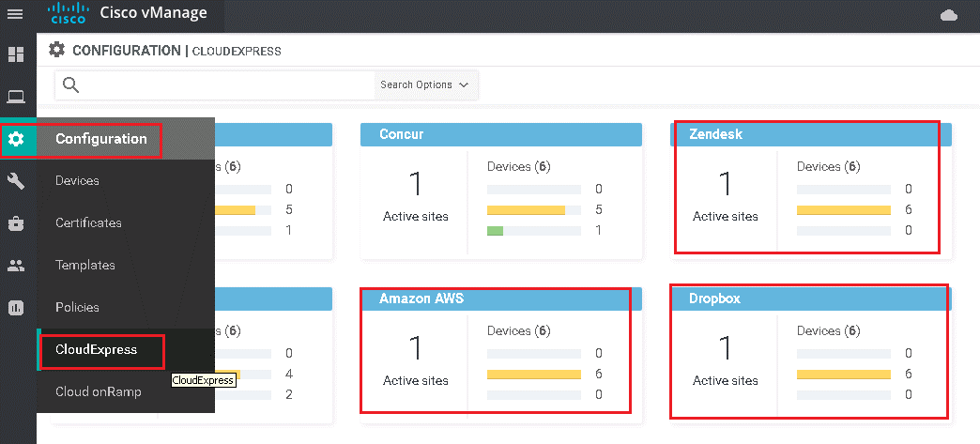Click value 5 in Concur card
The width and height of the screenshot is (980, 444).
[599, 209]
